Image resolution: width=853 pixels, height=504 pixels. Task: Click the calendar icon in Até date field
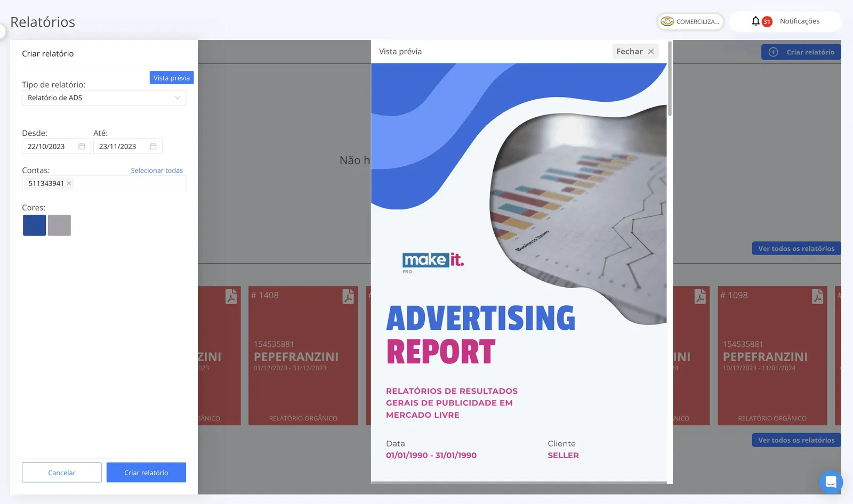point(153,147)
